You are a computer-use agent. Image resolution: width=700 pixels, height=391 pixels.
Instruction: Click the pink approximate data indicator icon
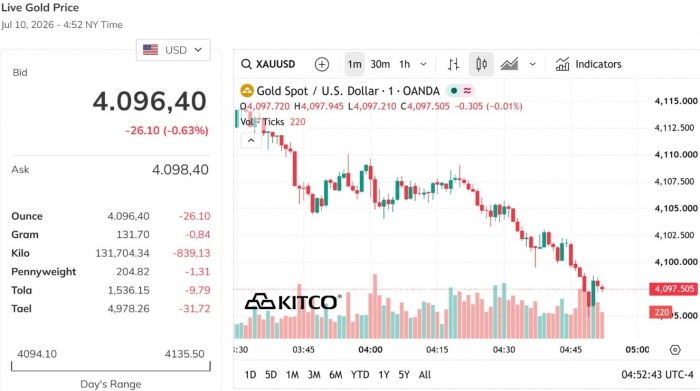(467, 91)
